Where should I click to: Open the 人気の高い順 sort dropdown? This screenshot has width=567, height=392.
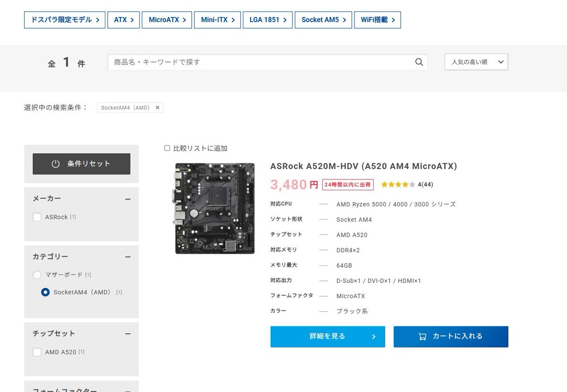coord(476,62)
